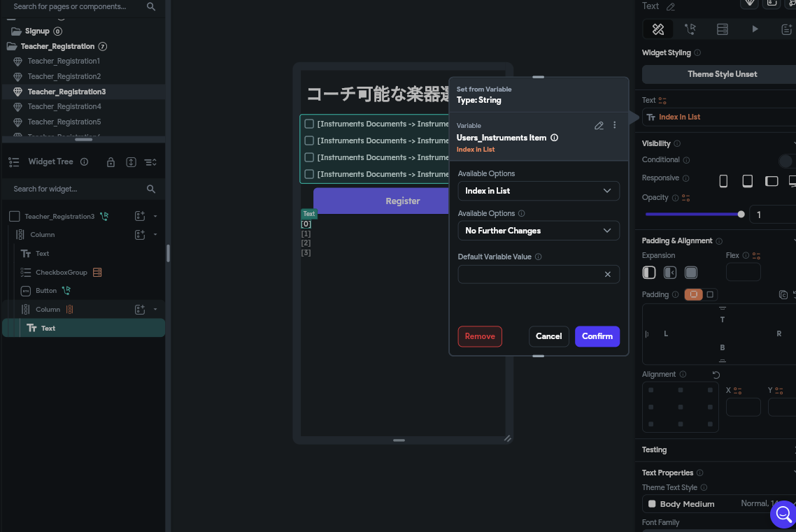796x532 pixels.
Task: Open the widget tree sort options icon
Action: pos(151,162)
